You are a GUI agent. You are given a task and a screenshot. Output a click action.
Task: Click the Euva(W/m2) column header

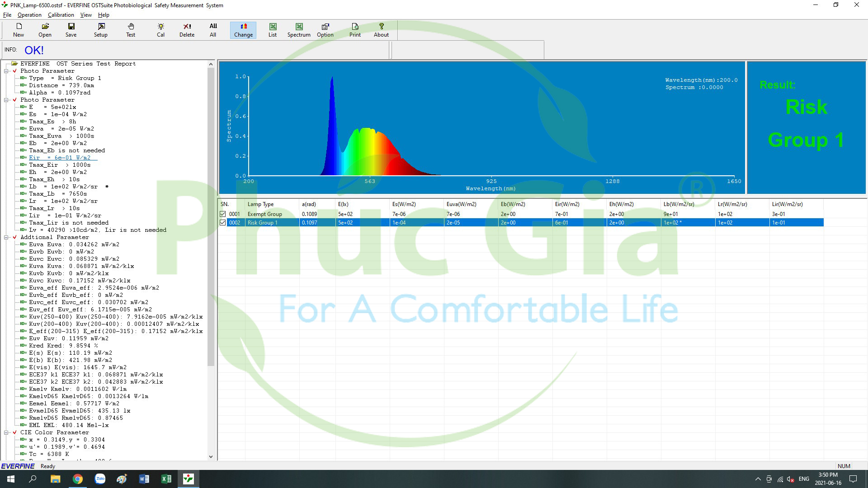[471, 204]
